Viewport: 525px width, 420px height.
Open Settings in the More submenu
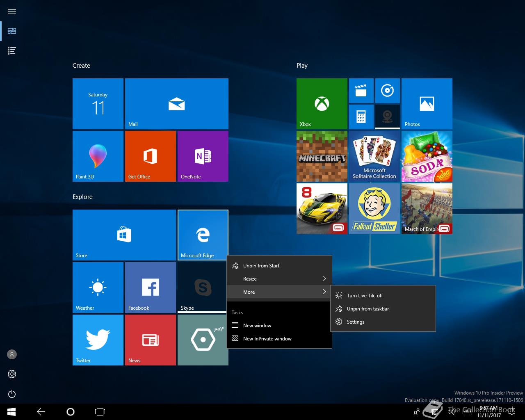click(383, 322)
